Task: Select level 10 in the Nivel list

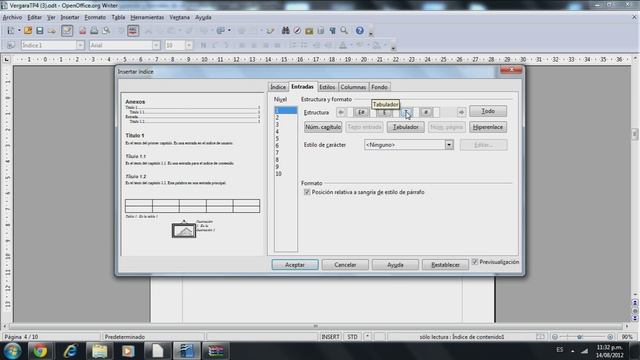Action: coord(285,174)
